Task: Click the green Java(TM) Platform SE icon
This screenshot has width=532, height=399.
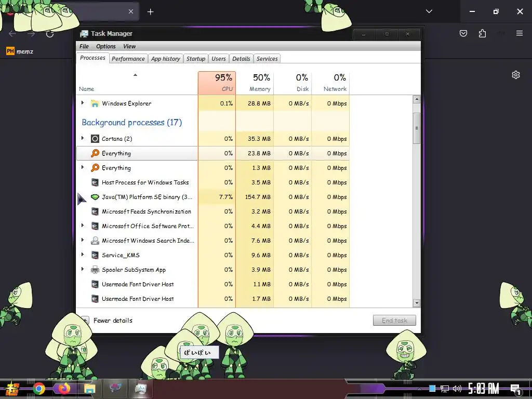Action: coord(95,197)
